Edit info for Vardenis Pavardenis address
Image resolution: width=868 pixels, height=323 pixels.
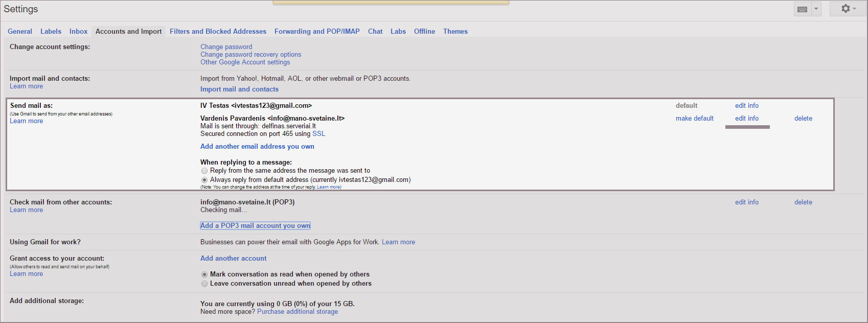pyautogui.click(x=746, y=119)
